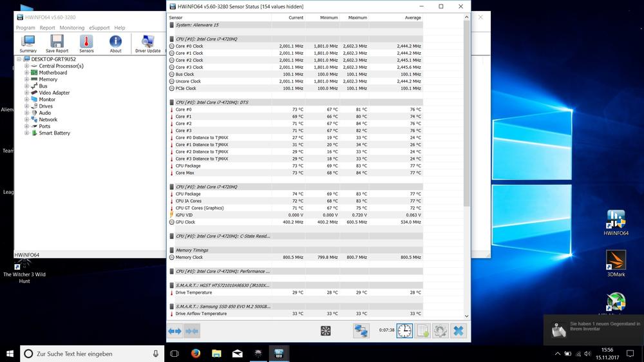Open the Summary toolbar icon
Viewport: 644px width, 362px height.
tap(28, 43)
